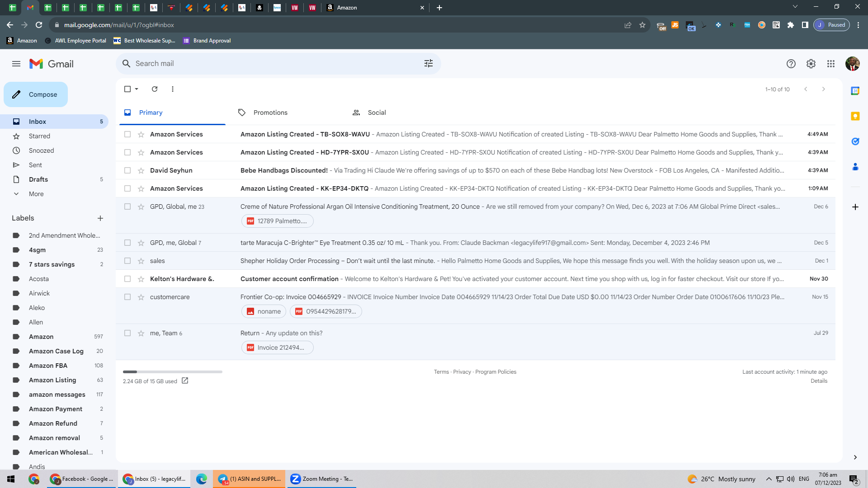Go to the older messages page arrow

pos(824,89)
